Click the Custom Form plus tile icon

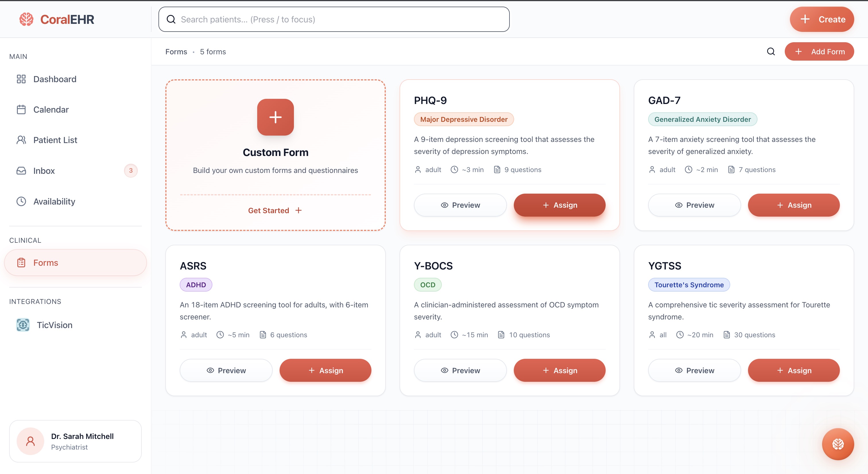275,117
